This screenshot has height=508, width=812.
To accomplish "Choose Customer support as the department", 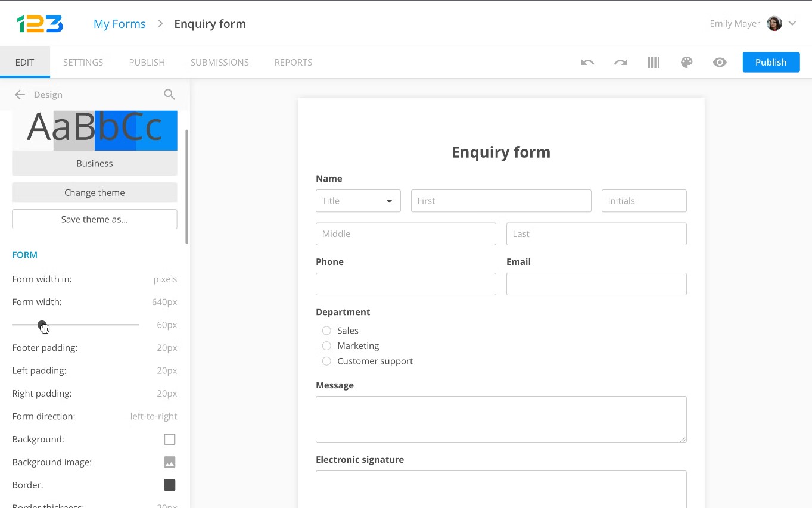I will coord(326,361).
